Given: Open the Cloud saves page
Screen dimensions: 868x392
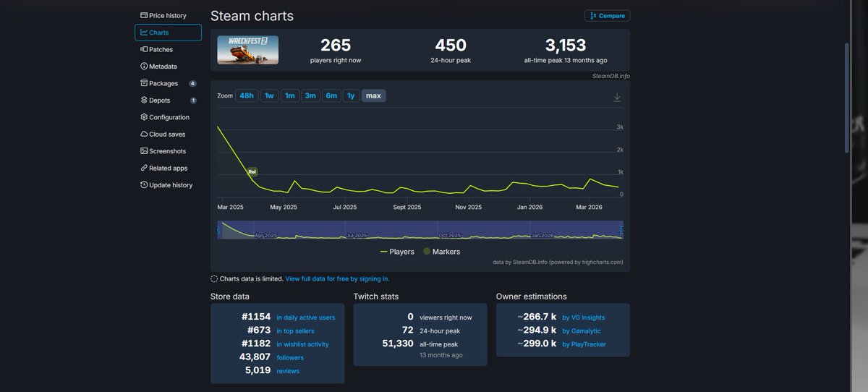Looking at the screenshot, I should tap(168, 134).
